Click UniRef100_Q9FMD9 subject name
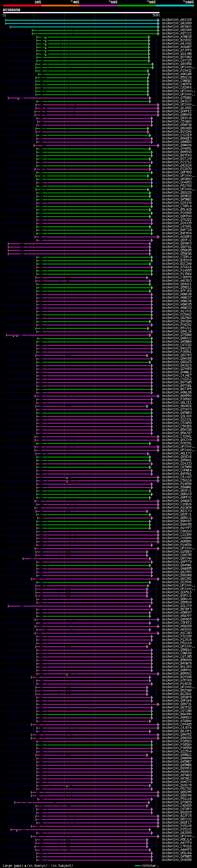Viewport: 197px width, 868px height. coord(177,172)
